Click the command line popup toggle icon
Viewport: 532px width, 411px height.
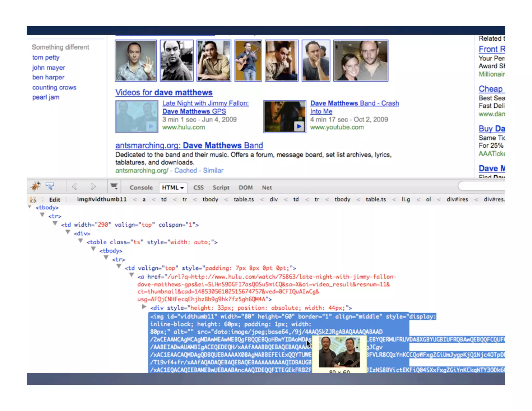(114, 186)
